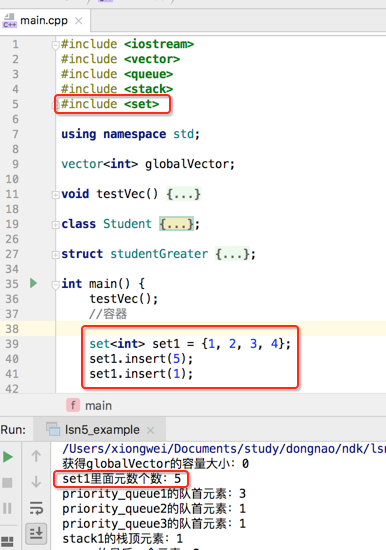Click the 'set<int> set1' declaration line
Image resolution: width=386 pixels, height=550 pixels.
click(190, 344)
